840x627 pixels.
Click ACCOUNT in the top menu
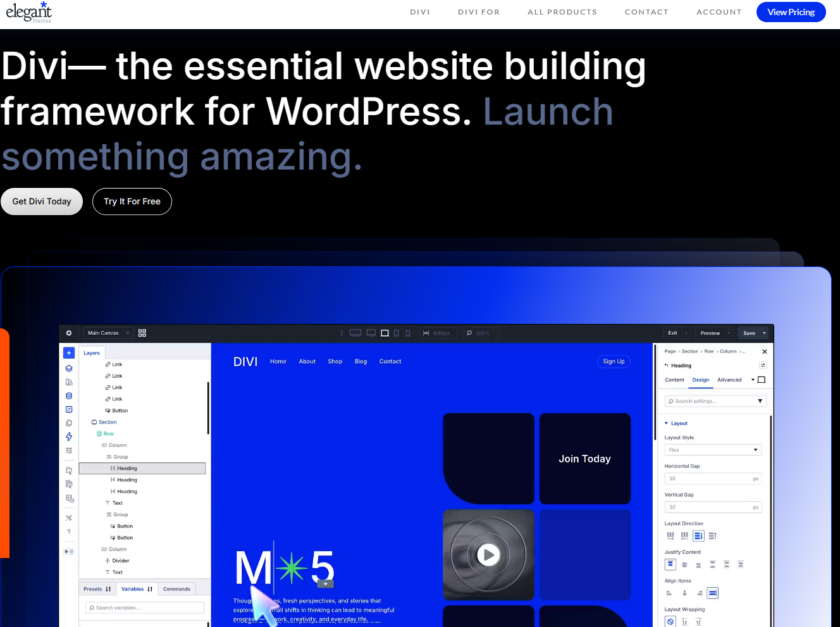point(719,12)
